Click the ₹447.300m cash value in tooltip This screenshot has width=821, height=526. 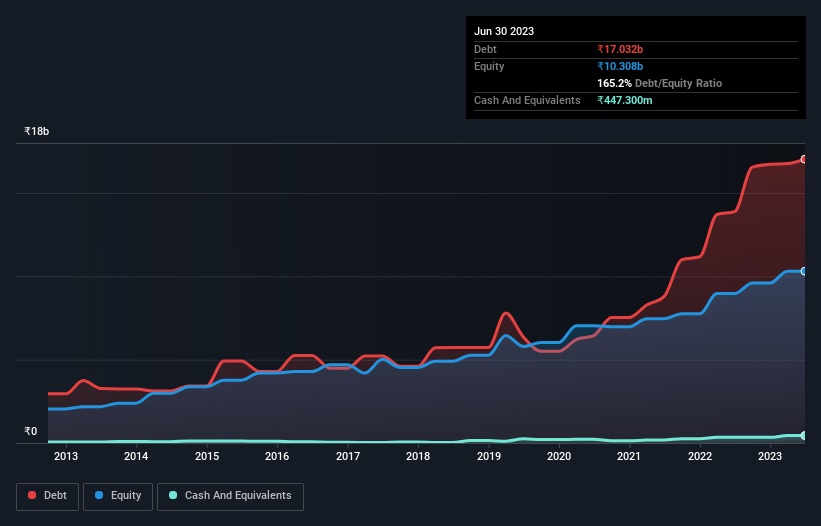[x=625, y=100]
